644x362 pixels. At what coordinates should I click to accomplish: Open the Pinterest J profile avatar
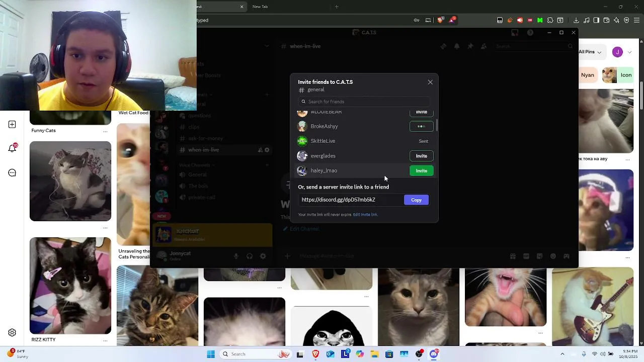click(x=617, y=52)
